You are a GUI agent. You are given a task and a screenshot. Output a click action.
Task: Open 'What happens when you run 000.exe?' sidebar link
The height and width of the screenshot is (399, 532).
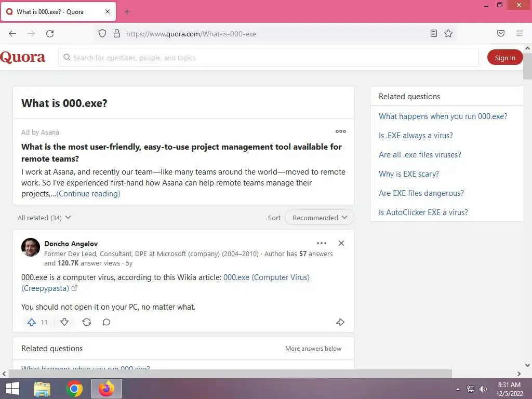coord(443,116)
